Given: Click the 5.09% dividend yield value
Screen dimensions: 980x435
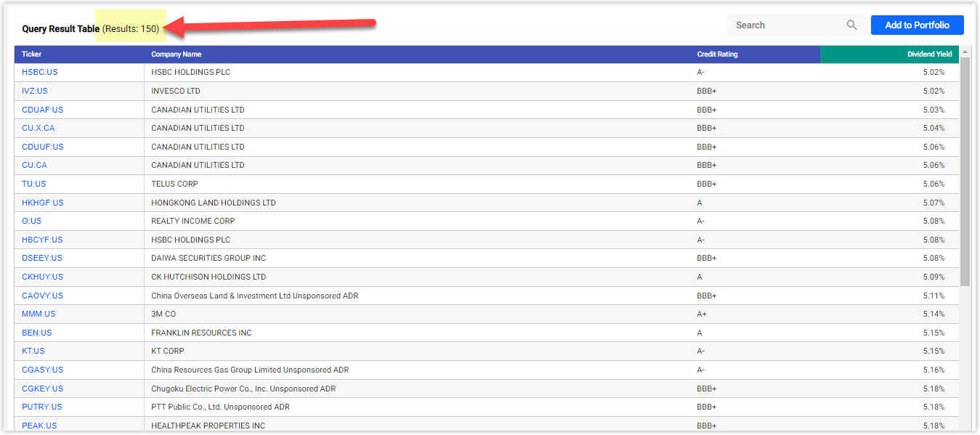Looking at the screenshot, I should tap(934, 277).
